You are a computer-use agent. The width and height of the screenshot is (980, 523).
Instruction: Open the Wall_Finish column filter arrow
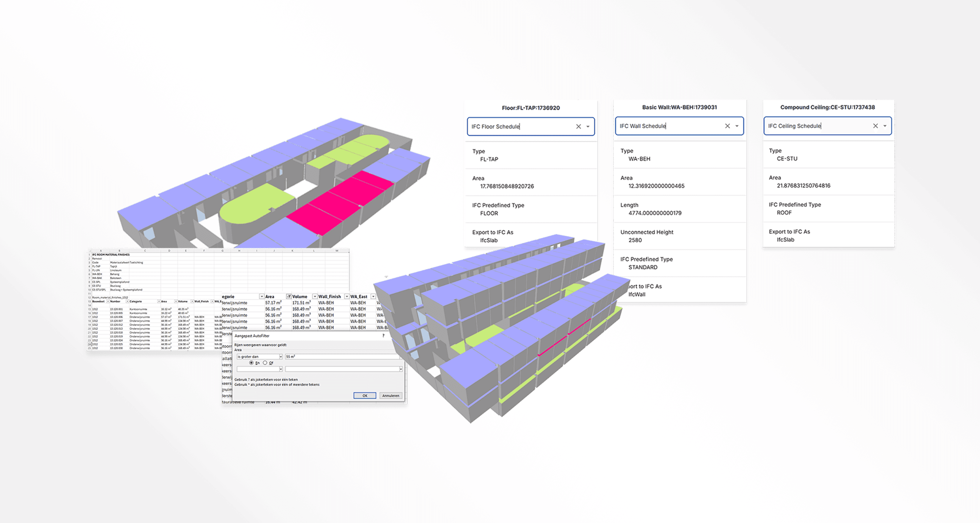coord(346,297)
